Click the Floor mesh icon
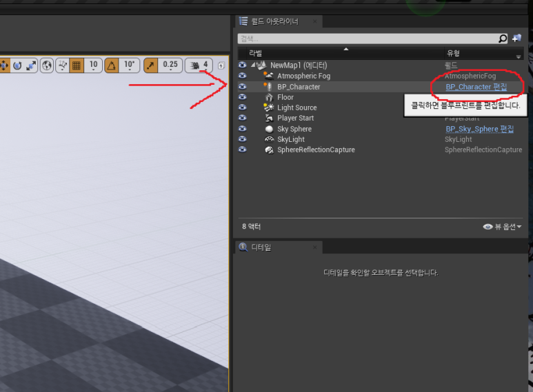The image size is (533, 392). (269, 97)
